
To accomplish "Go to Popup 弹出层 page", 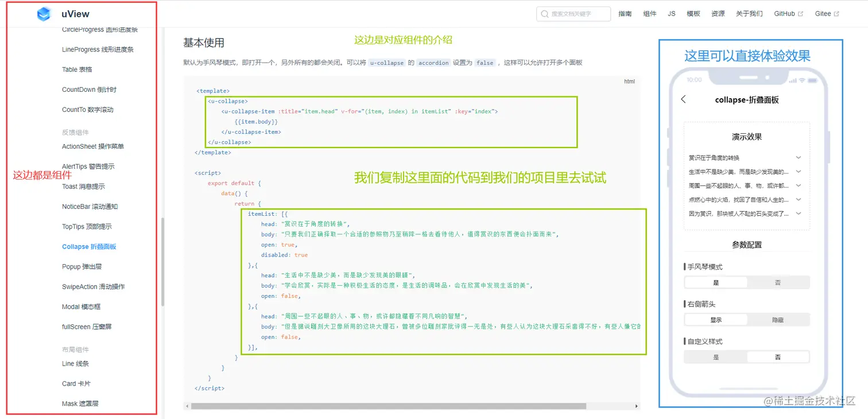I will 82,267.
